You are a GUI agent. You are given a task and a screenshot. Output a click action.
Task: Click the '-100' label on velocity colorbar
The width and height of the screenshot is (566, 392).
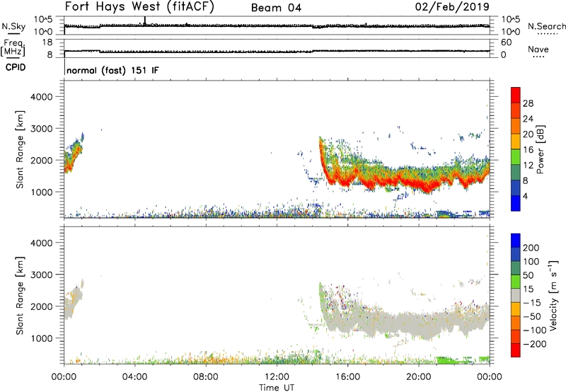click(535, 330)
